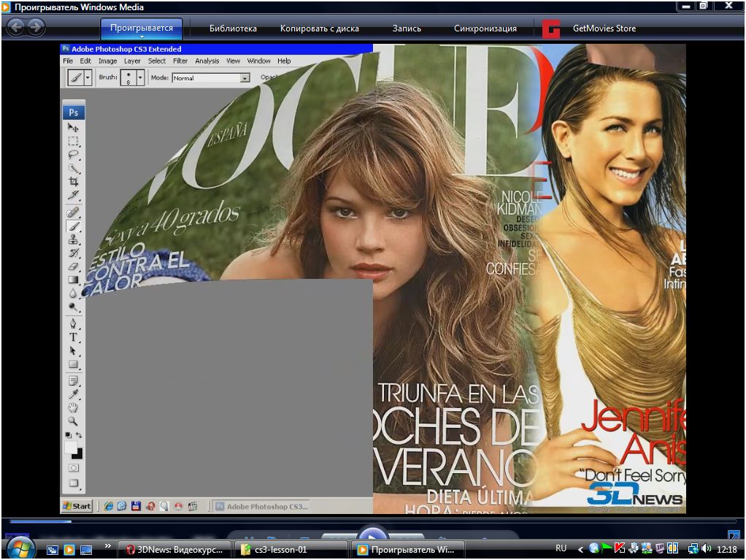This screenshot has height=560, width=746.
Task: Click the Проигрывается tab
Action: coord(142,28)
